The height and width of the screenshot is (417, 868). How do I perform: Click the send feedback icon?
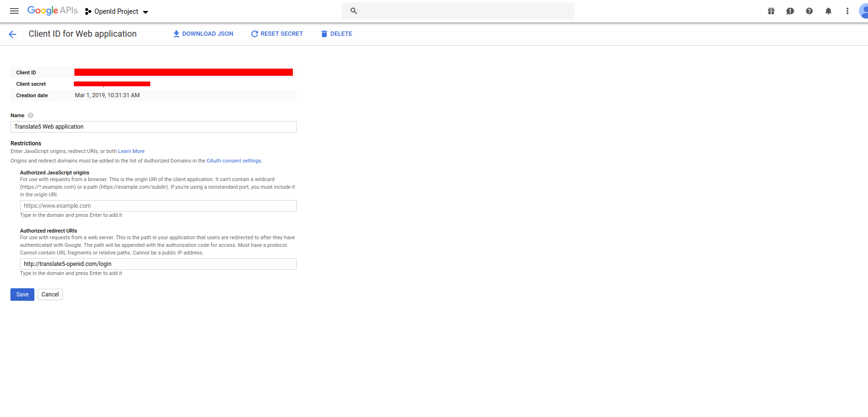coord(790,11)
